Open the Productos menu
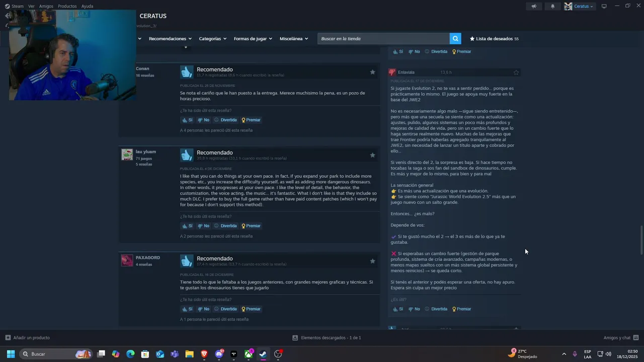The width and height of the screenshot is (644, 362). pyautogui.click(x=67, y=7)
